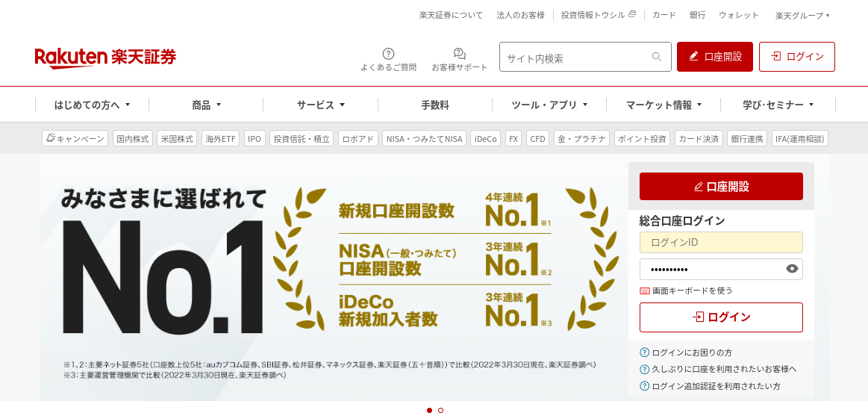Click help icon beside 久しぶりに口座を利用されたいお客様へ
Image resolution: width=868 pixels, height=419 pixels.
pyautogui.click(x=644, y=369)
